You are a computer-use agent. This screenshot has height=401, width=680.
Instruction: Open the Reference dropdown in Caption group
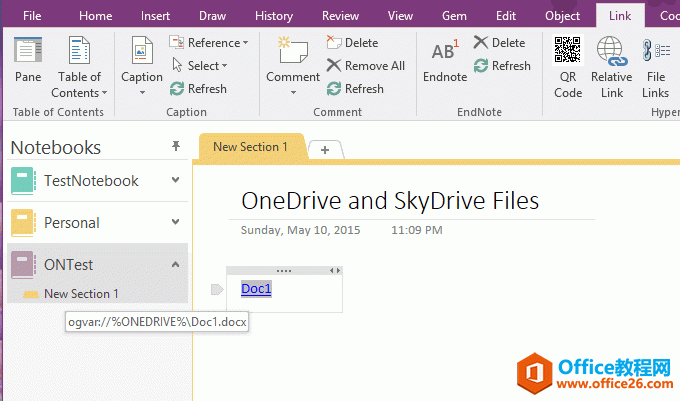(210, 43)
